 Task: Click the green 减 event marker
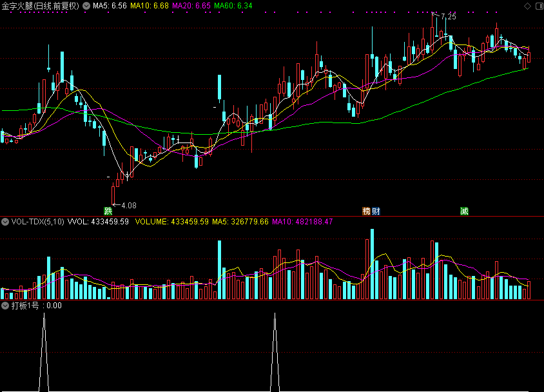(464, 211)
